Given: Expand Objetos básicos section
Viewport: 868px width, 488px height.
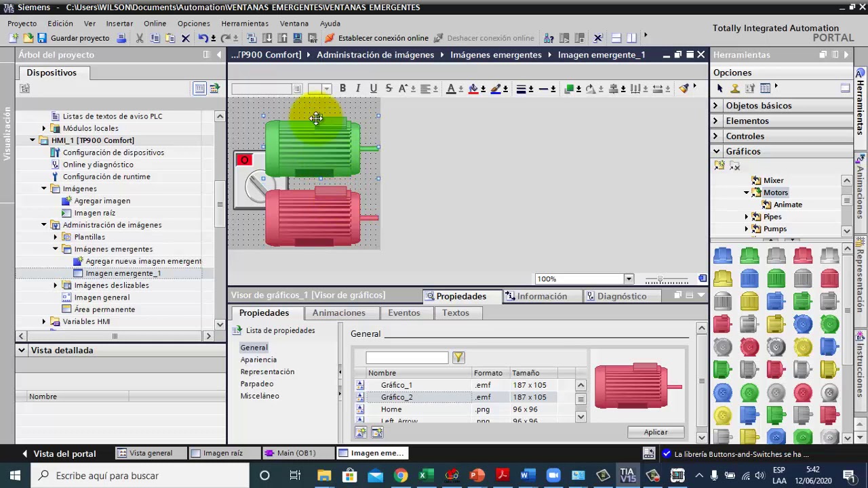Looking at the screenshot, I should tap(715, 105).
